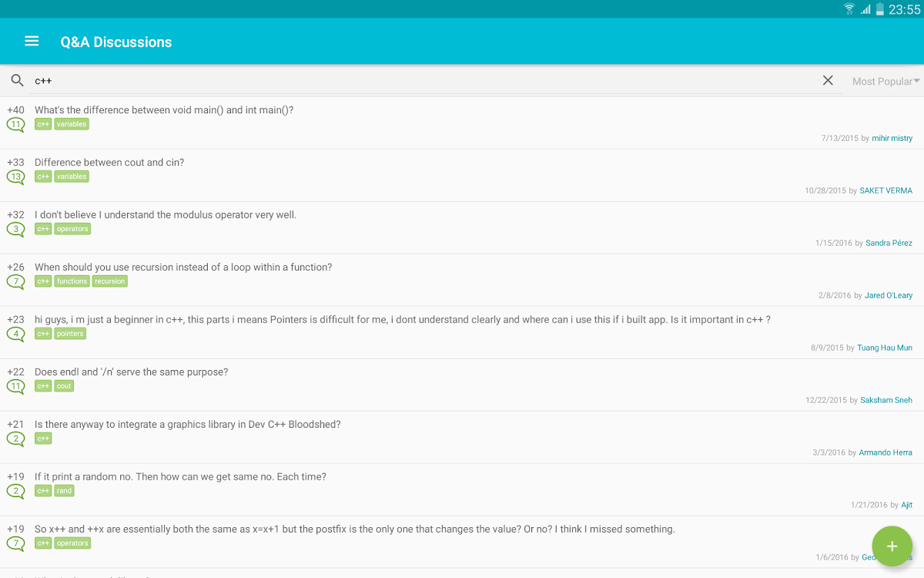Viewport: 924px width, 578px height.
Task: Open question about endl and '/n'
Action: click(131, 372)
